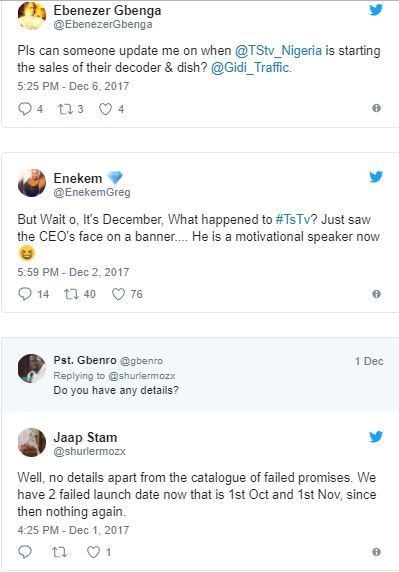Retweet Jaap Stam's tweet

pyautogui.click(x=59, y=552)
